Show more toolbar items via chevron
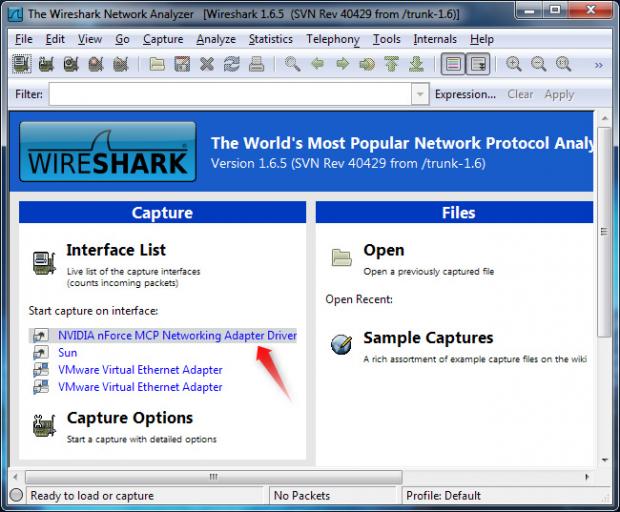The height and width of the screenshot is (512, 620). pos(598,65)
